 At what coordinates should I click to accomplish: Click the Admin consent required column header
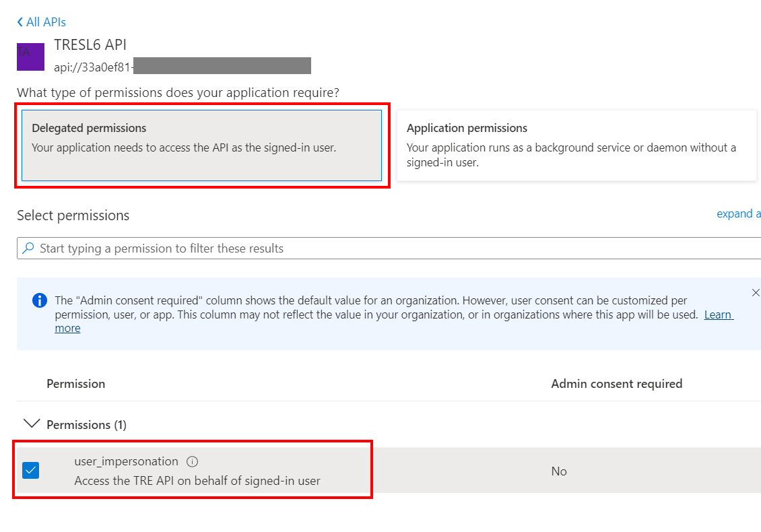(616, 383)
